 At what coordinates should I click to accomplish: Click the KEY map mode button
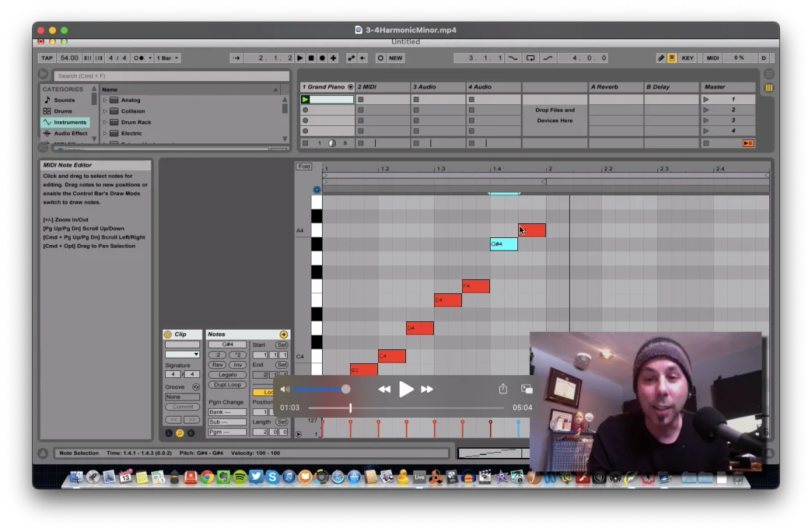[687, 58]
